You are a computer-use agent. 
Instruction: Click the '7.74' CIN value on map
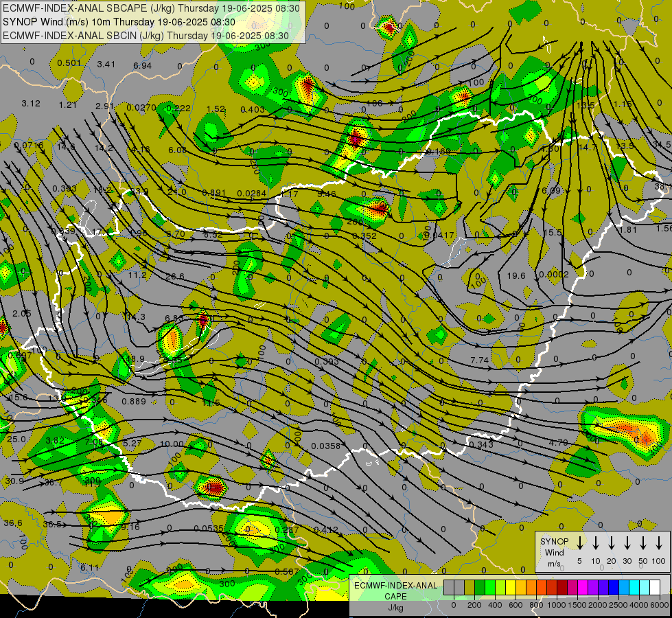coord(479,360)
